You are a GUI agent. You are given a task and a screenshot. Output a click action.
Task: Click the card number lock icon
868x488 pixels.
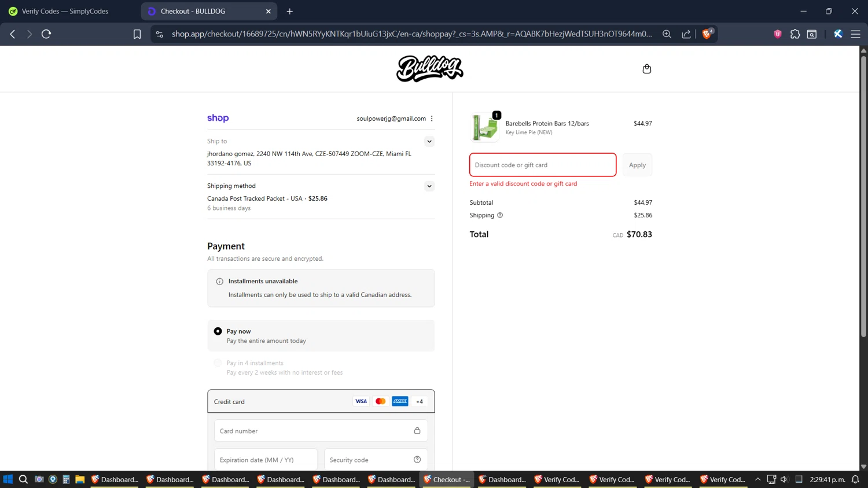coord(417,431)
